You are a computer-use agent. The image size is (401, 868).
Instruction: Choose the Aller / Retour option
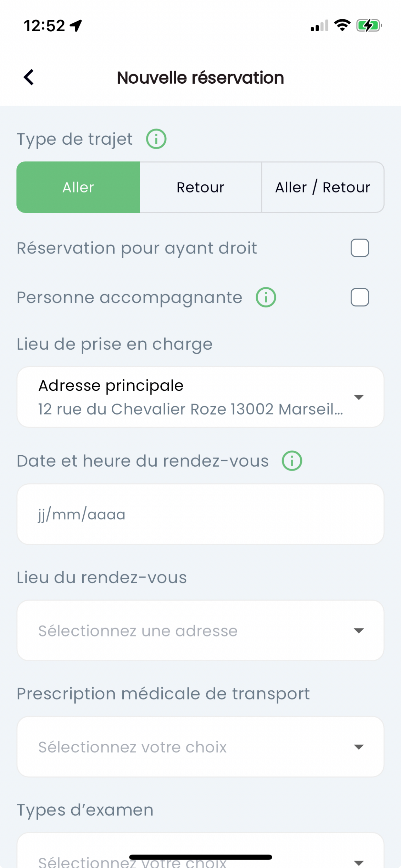(323, 187)
